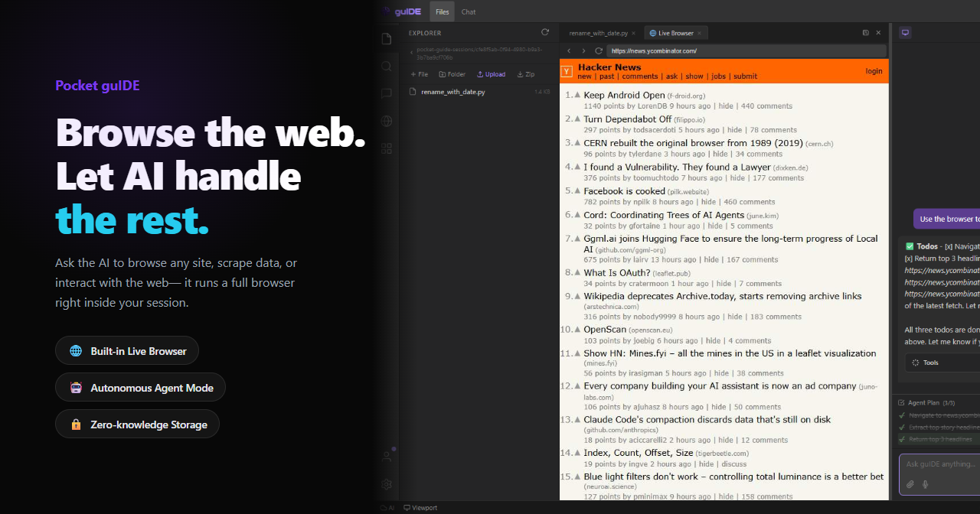Click the Built-in Live Browser pill

coord(127,351)
